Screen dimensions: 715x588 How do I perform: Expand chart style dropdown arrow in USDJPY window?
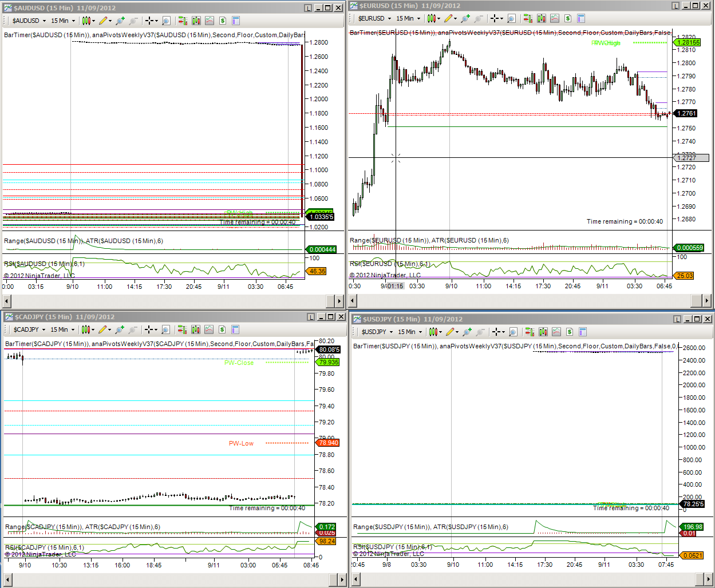(440, 332)
